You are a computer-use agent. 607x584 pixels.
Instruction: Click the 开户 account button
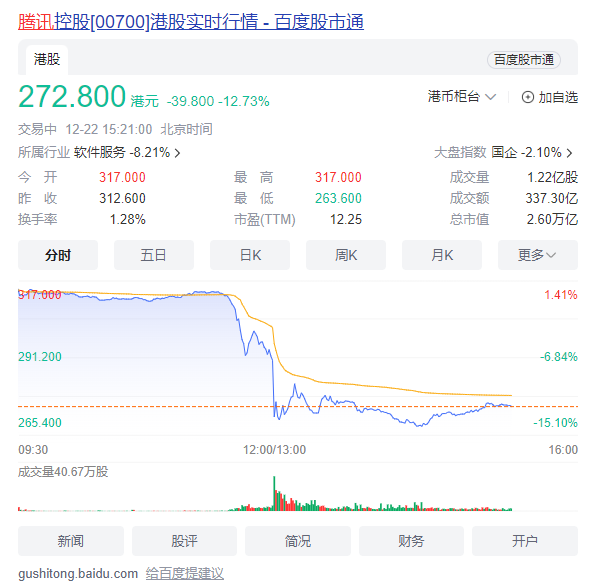[524, 541]
